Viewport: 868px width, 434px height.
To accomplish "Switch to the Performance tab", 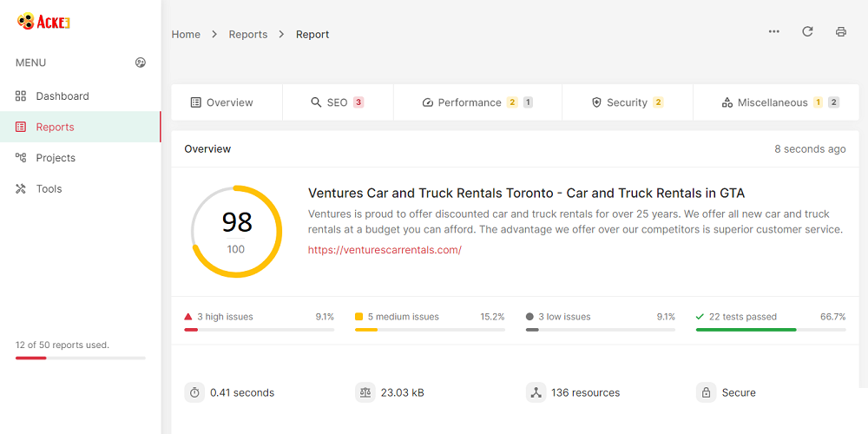I will 477,102.
